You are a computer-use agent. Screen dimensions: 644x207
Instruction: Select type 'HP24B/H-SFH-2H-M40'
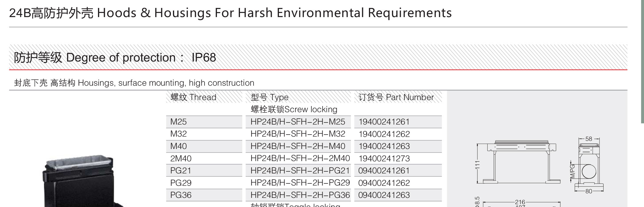[298, 146]
